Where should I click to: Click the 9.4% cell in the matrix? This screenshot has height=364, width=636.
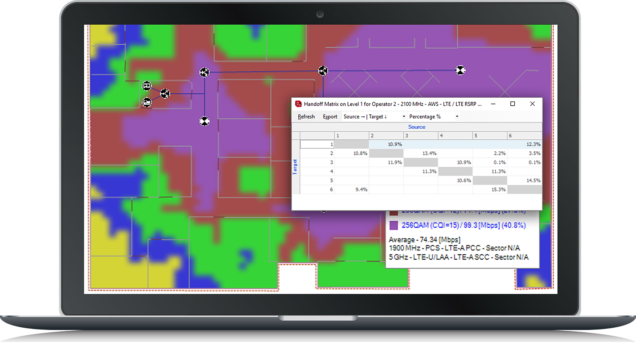point(351,189)
